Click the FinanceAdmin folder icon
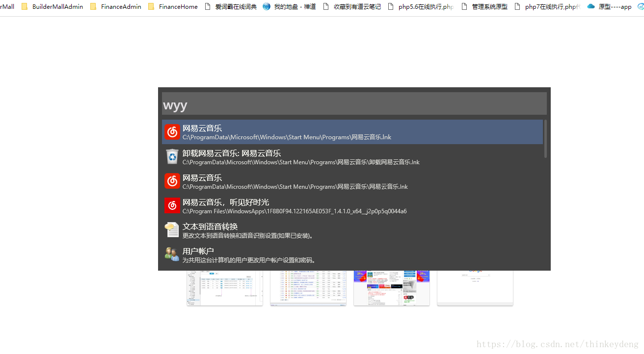Image resolution: width=644 pixels, height=354 pixels. tap(93, 6)
